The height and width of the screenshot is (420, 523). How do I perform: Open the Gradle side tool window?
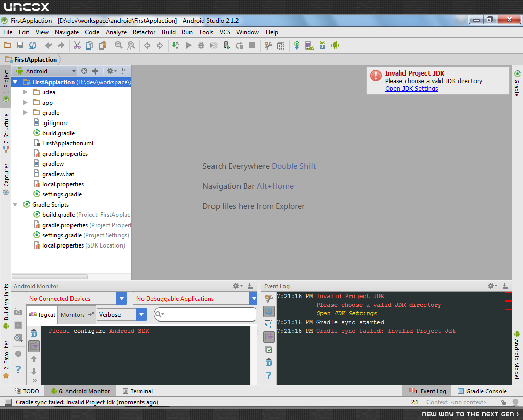(x=517, y=83)
